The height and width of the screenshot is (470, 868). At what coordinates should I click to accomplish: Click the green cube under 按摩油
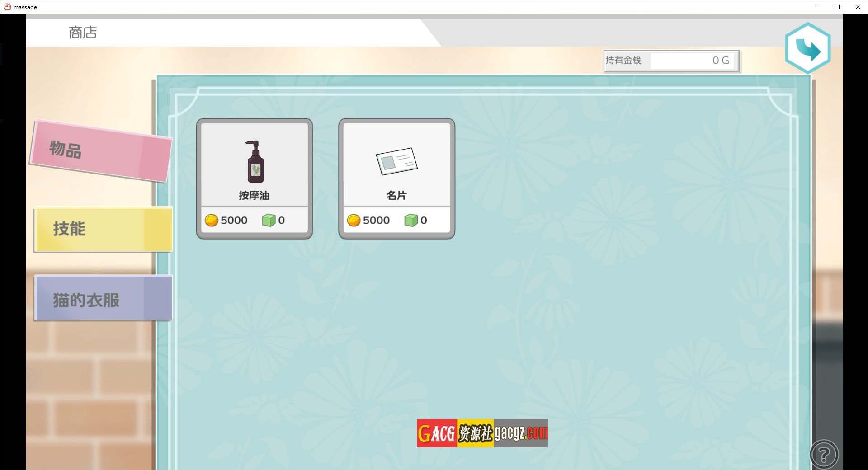click(269, 221)
